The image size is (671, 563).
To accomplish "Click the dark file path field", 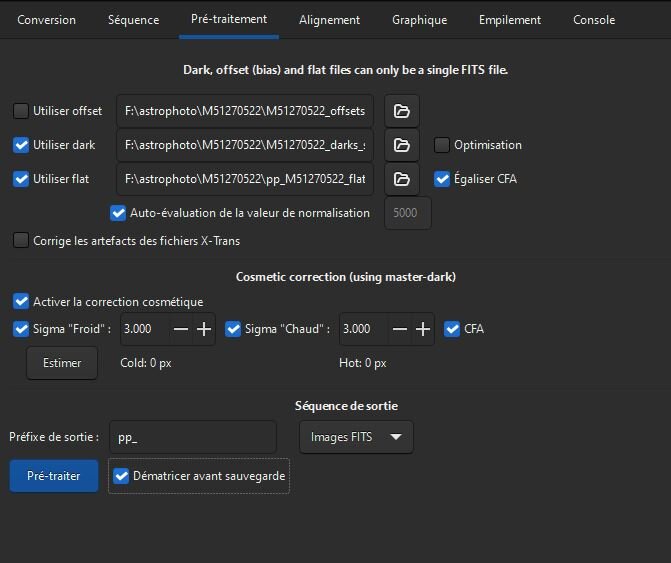I will [x=245, y=145].
